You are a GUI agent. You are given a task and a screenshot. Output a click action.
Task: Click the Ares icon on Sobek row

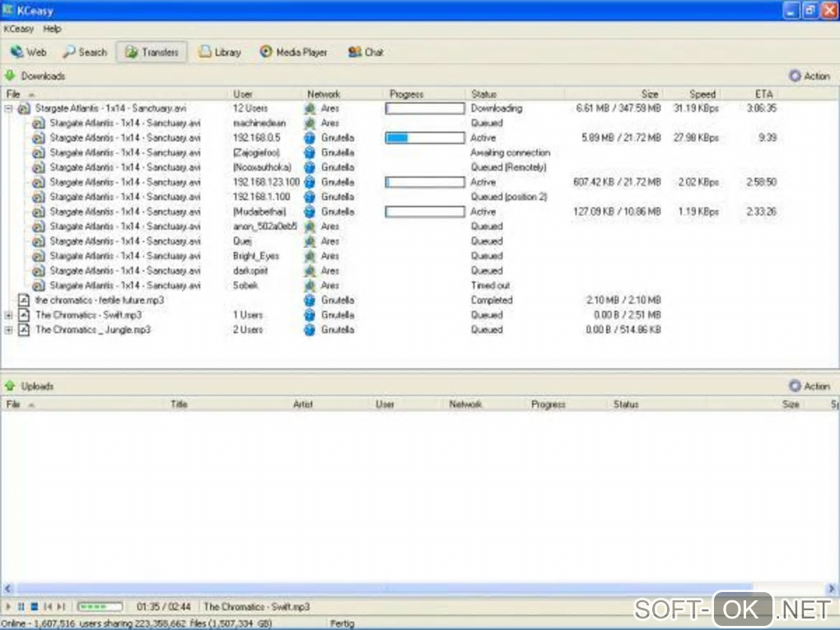click(x=310, y=286)
